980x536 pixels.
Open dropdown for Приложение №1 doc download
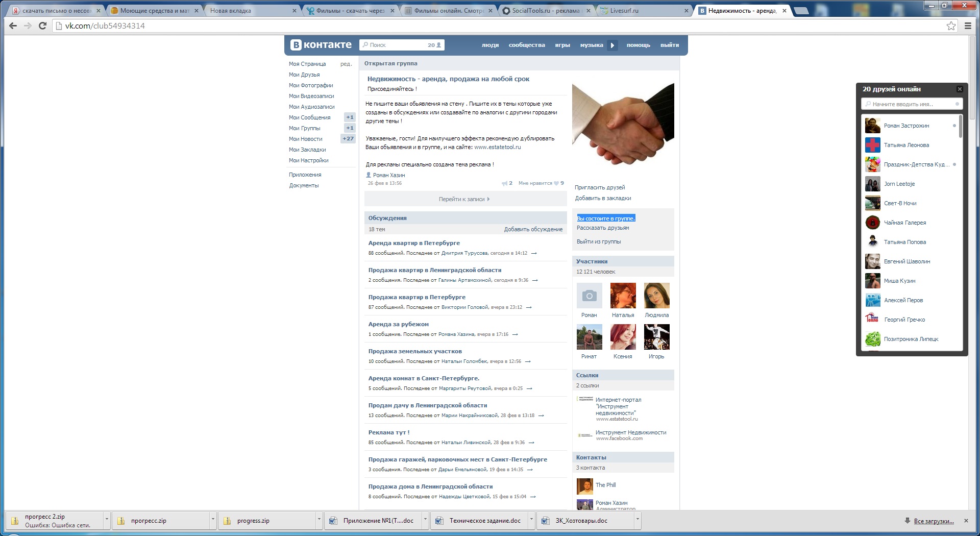(425, 521)
